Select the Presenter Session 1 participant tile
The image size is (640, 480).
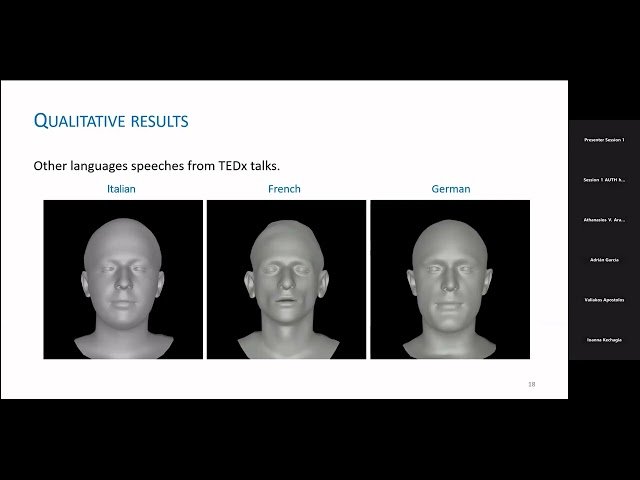(604, 140)
